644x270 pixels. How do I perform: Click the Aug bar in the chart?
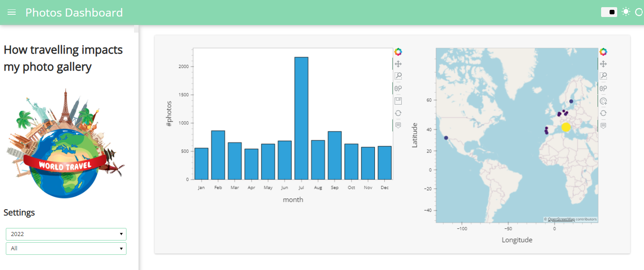click(318, 160)
